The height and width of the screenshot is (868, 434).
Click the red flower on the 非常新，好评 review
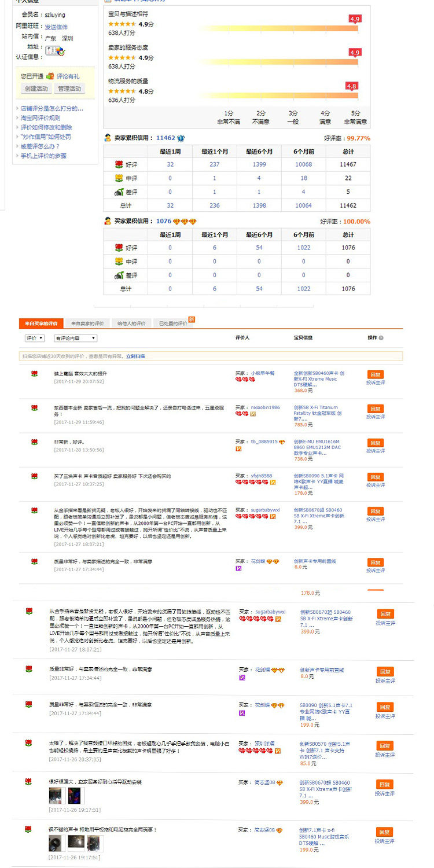[35, 442]
